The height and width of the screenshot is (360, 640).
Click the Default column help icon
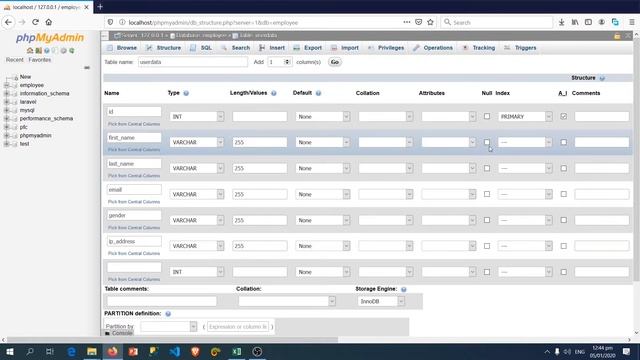(318, 93)
